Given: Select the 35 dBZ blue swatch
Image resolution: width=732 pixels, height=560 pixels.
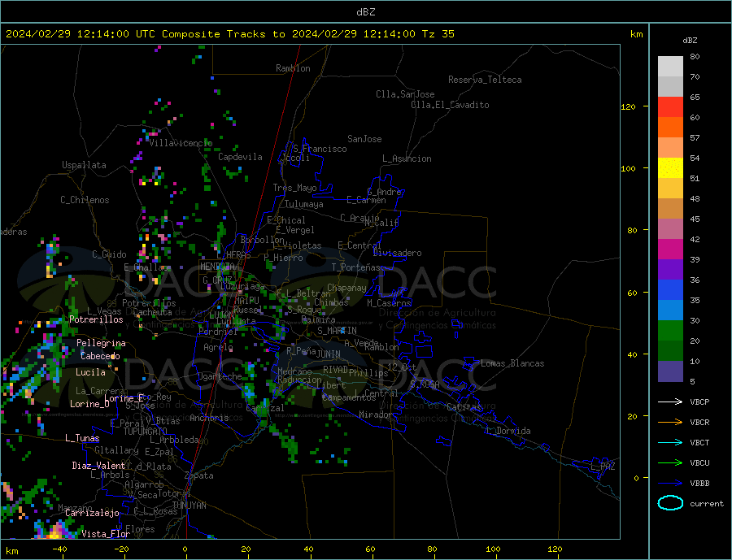Looking at the screenshot, I should (x=670, y=290).
